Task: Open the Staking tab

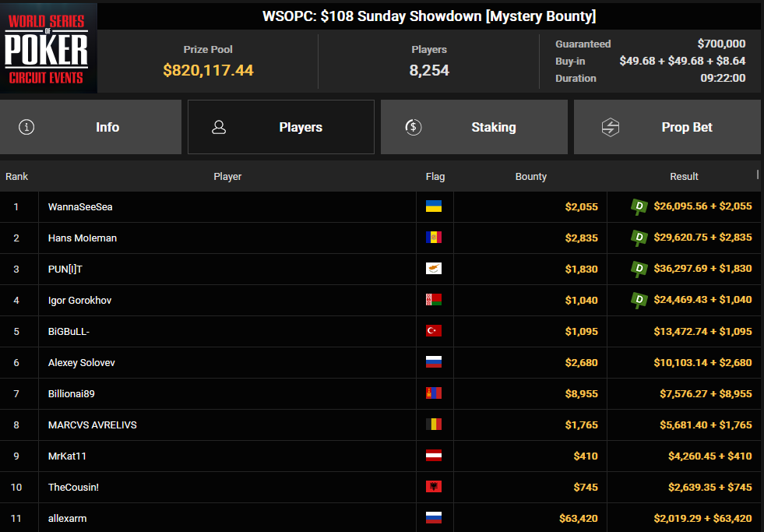Action: [x=474, y=127]
